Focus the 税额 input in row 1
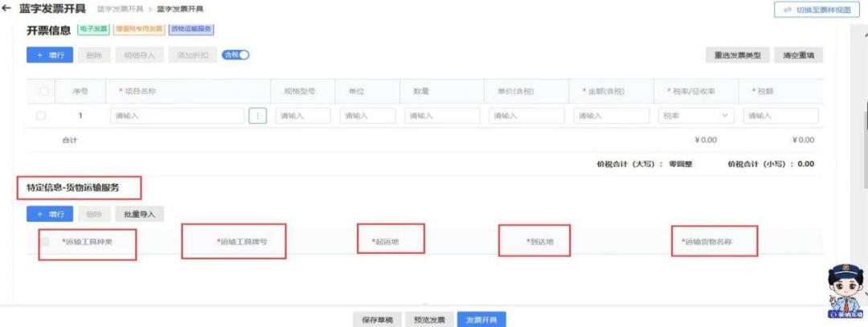The image size is (868, 327). [780, 116]
